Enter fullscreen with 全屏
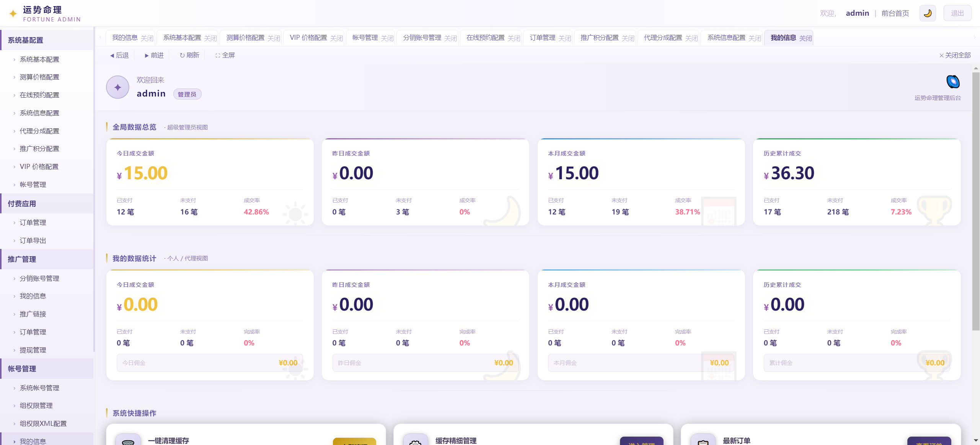This screenshot has width=980, height=445. pyautogui.click(x=225, y=55)
